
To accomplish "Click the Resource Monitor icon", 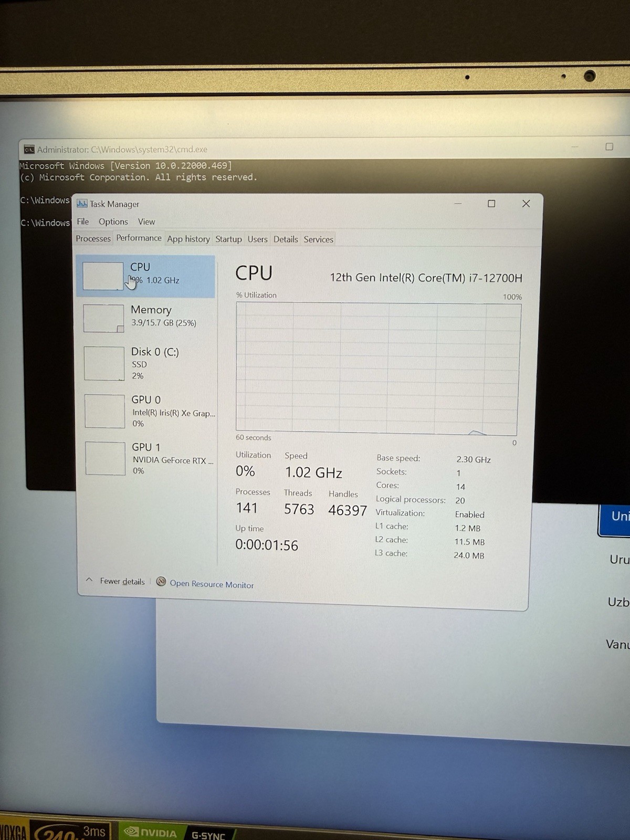I will [x=161, y=582].
